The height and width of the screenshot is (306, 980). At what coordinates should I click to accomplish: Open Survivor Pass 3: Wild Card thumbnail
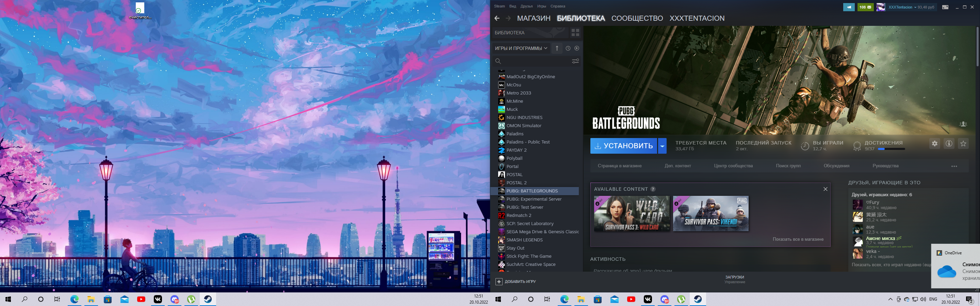click(632, 213)
